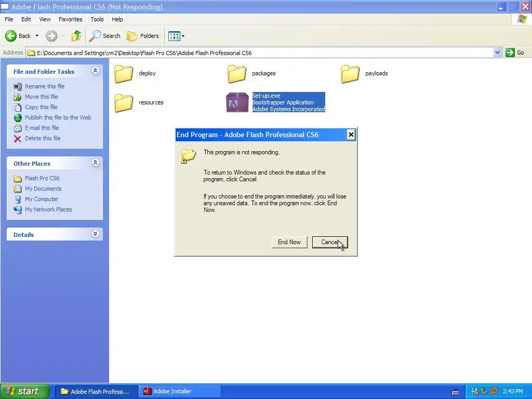Open the Views dropdown button
Image resolution: width=532 pixels, height=399 pixels.
click(177, 36)
